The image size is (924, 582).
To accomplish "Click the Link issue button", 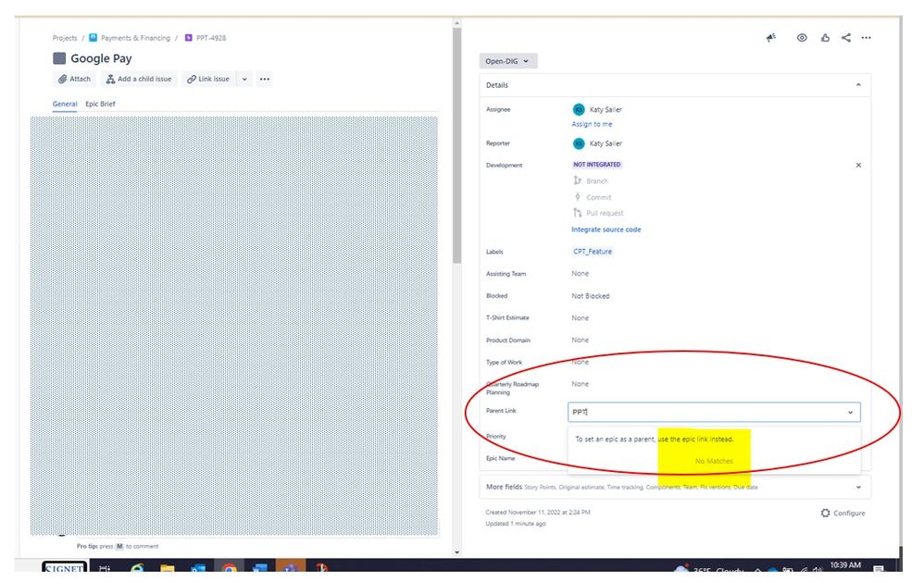I will click(208, 79).
